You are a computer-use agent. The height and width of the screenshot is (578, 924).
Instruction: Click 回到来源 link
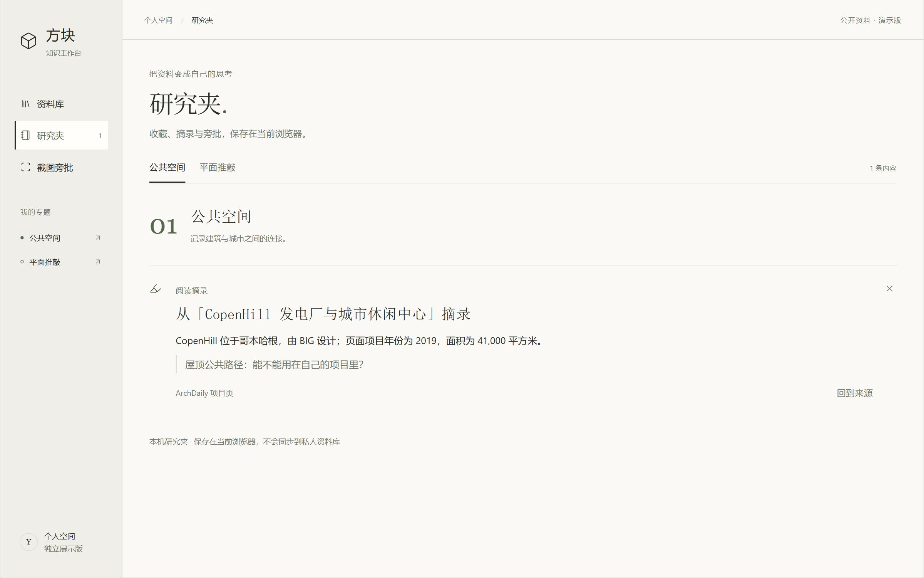[x=855, y=393]
